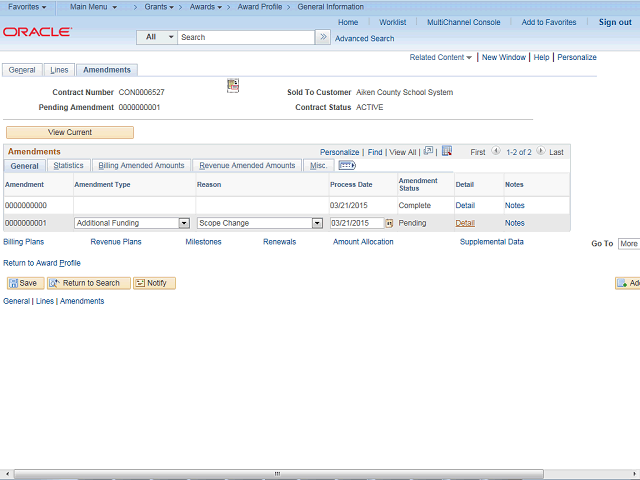Click the horizontal scrollbar thumb

[279, 473]
